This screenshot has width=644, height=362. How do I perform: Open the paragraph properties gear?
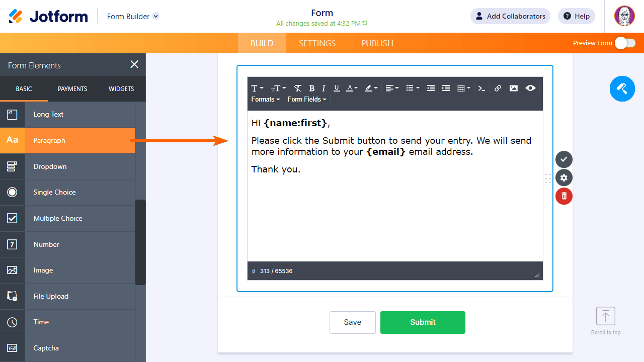click(563, 177)
